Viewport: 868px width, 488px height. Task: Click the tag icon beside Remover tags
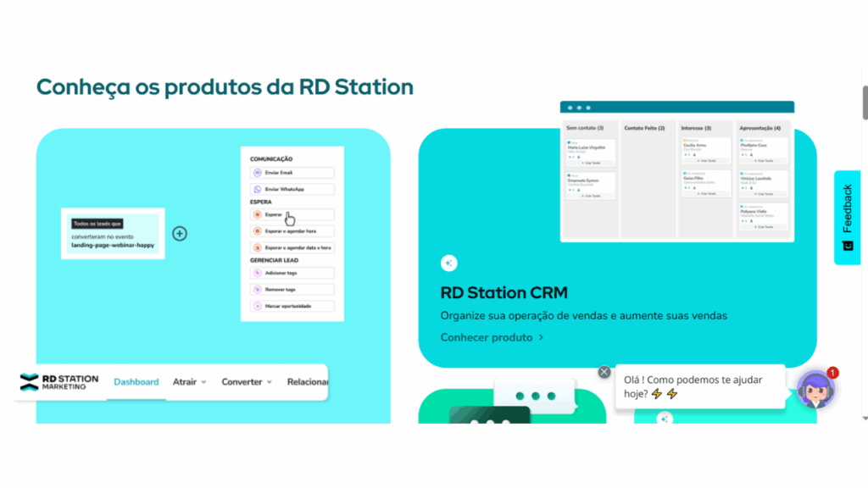(258, 290)
